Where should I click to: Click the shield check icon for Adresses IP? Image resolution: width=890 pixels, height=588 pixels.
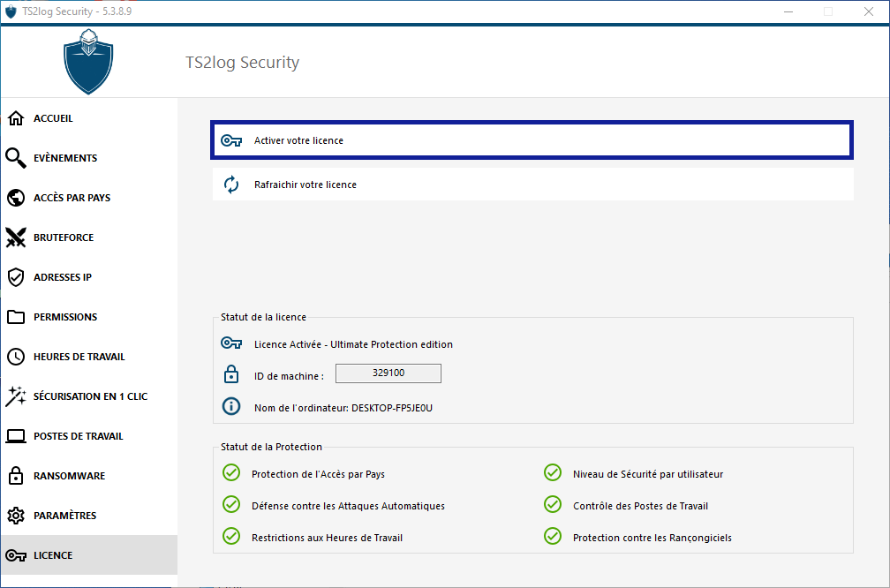[x=16, y=277]
